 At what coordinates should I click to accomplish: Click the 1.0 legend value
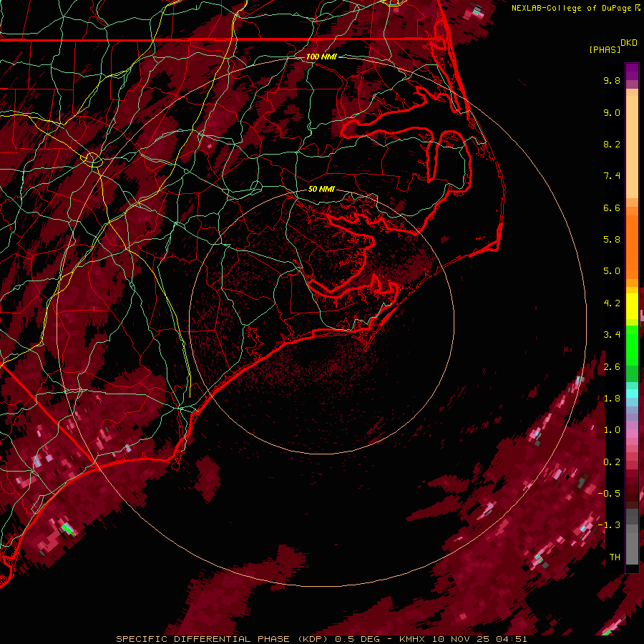click(x=612, y=430)
